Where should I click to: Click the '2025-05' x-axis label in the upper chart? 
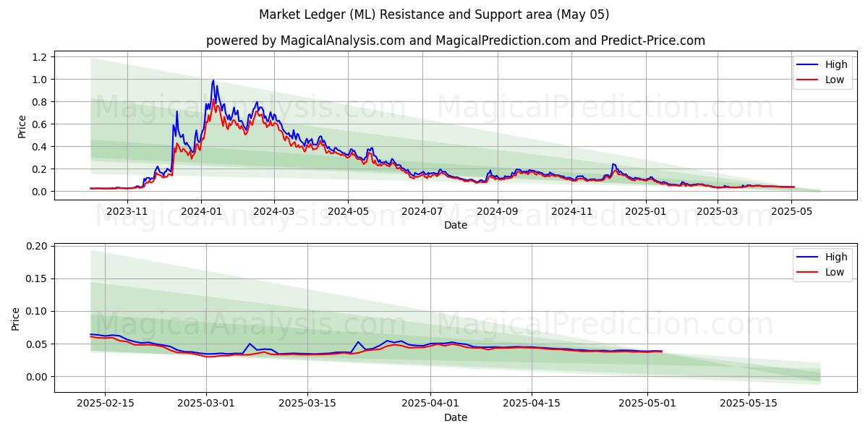pyautogui.click(x=791, y=211)
